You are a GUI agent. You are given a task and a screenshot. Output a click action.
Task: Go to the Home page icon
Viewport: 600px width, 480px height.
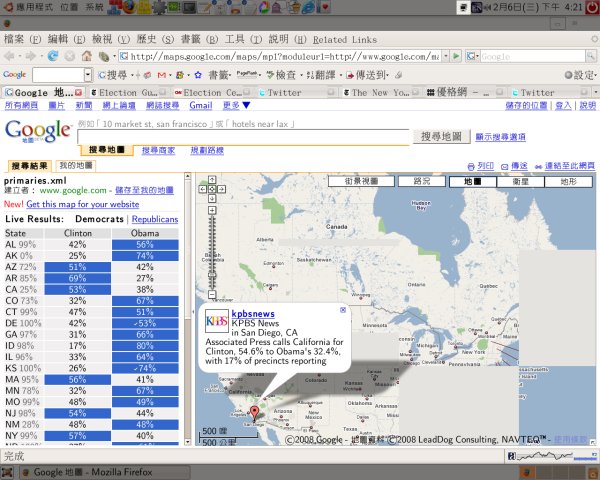[x=87, y=56]
